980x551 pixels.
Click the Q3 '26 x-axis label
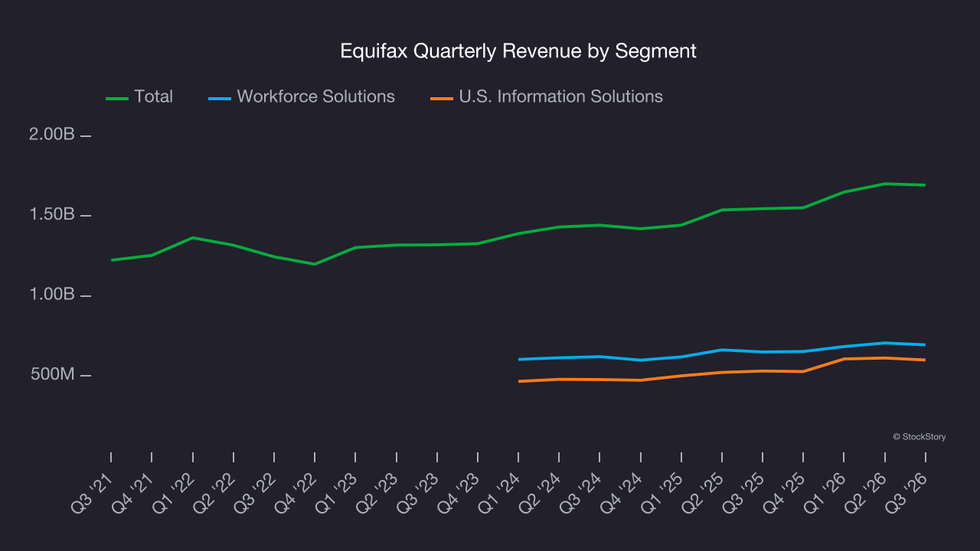pos(908,492)
